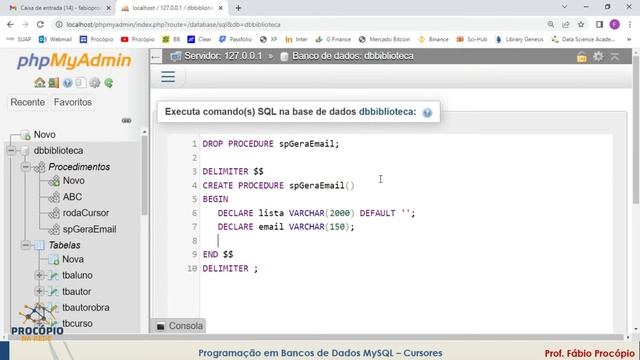The image size is (640, 360).
Task: Collapse the Tabelas tree node
Action: (26, 245)
